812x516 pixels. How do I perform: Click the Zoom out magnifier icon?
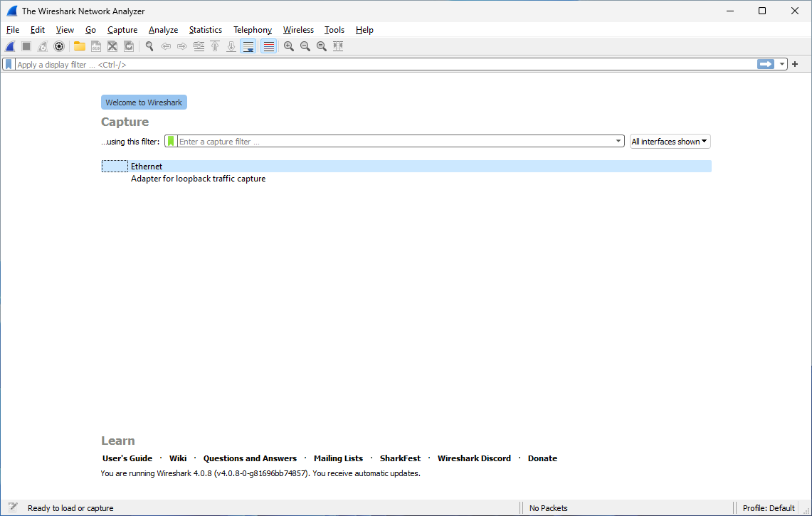click(x=305, y=47)
